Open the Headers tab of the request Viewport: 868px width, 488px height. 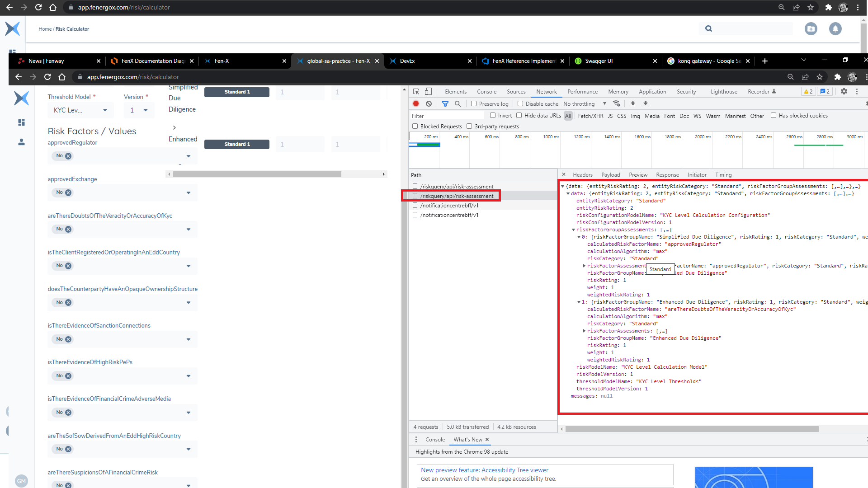[582, 175]
